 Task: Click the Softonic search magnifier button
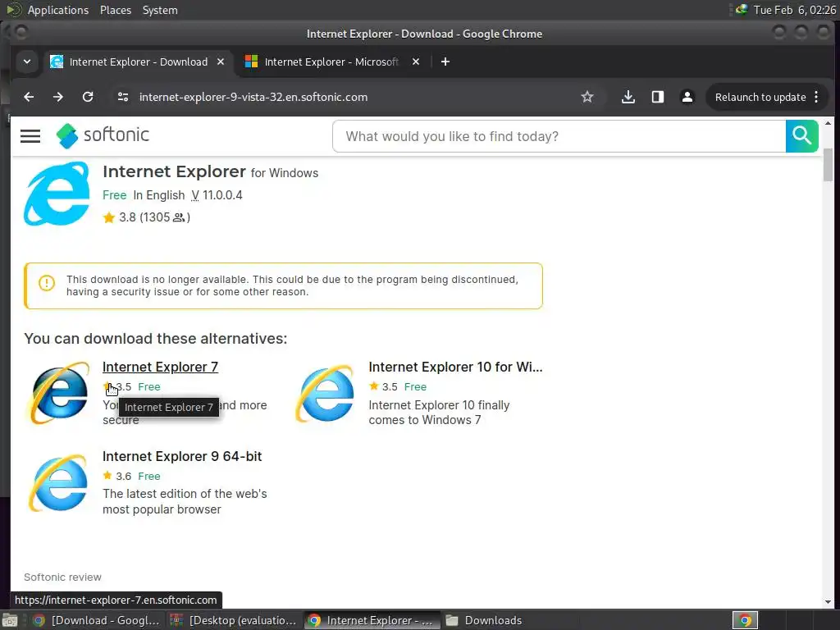coord(802,136)
